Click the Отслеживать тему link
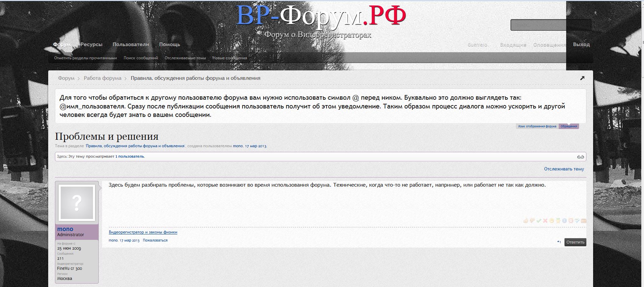Screen dimensions: 644x287 564,169
